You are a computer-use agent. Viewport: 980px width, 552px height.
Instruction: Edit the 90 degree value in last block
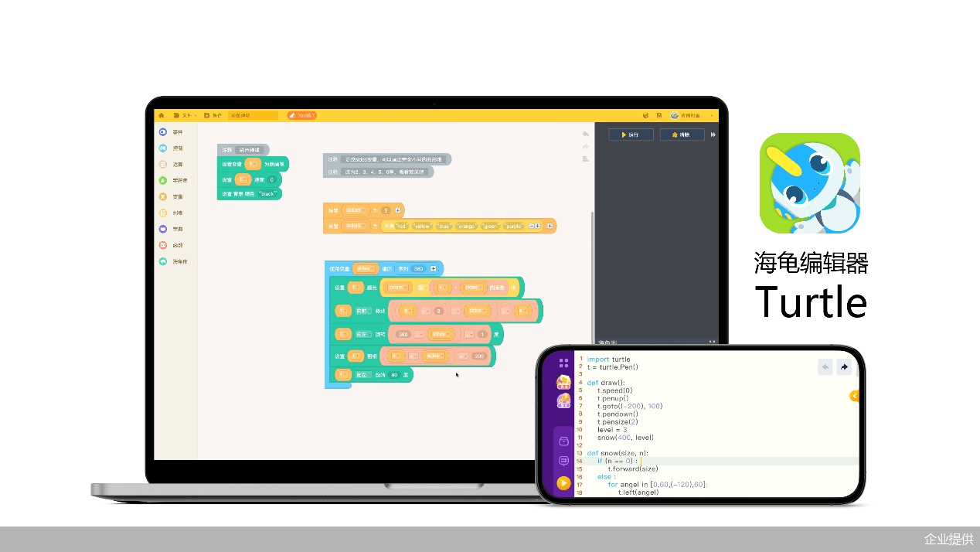click(394, 375)
